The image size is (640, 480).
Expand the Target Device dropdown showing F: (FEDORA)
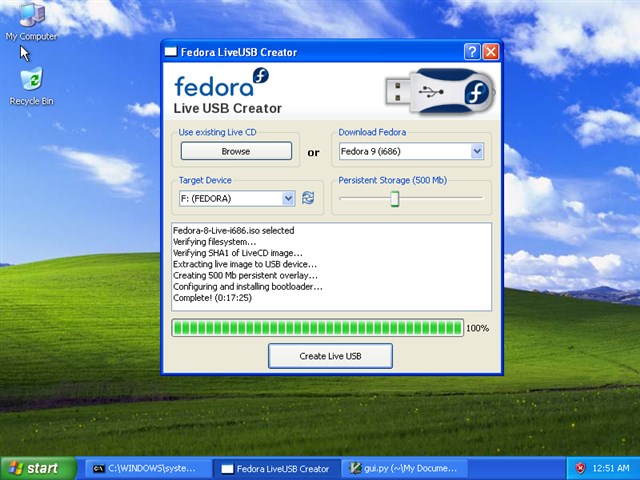(237, 198)
